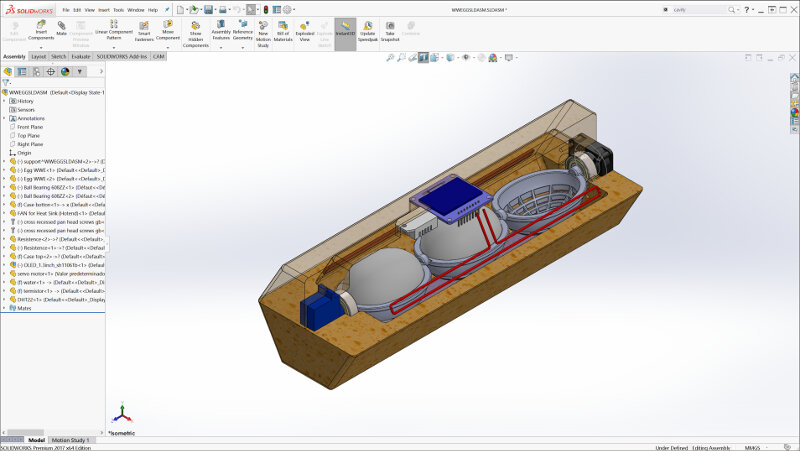
Task: Click the Bill of Materials icon
Action: click(283, 32)
